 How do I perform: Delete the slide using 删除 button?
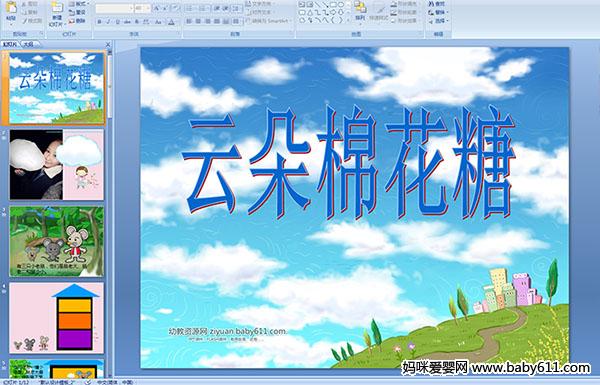[77, 21]
